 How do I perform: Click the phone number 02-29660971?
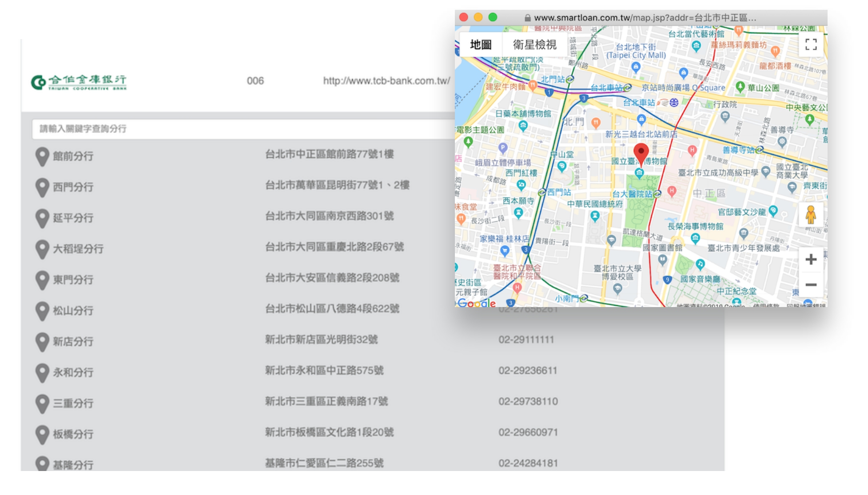[528, 432]
